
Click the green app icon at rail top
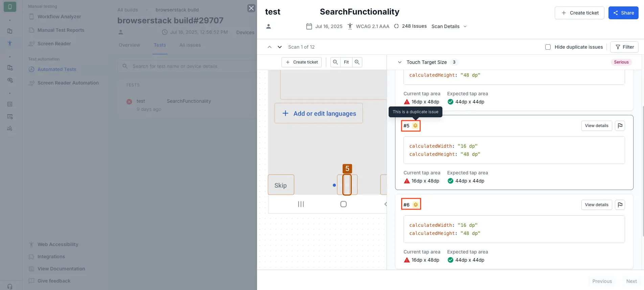tap(10, 7)
